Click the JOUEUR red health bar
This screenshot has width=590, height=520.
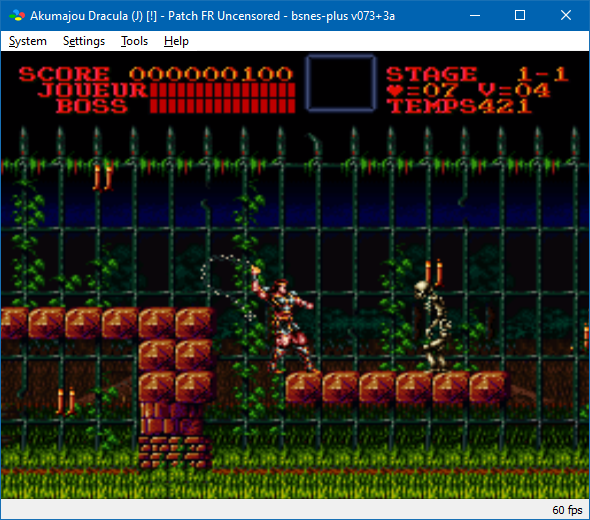pos(222,91)
